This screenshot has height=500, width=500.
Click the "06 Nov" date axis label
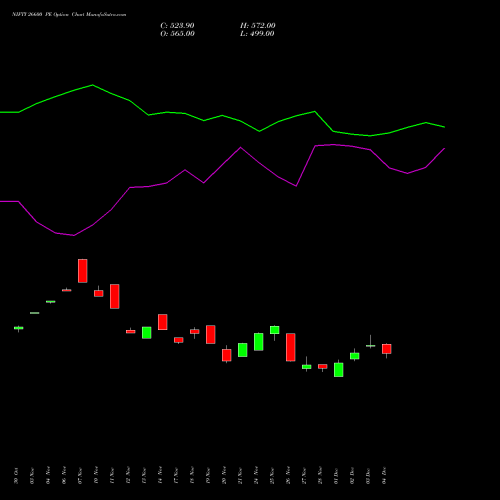pos(64,476)
